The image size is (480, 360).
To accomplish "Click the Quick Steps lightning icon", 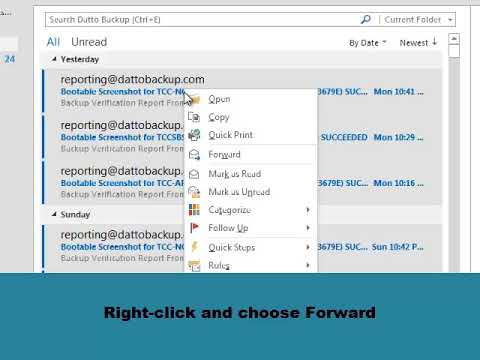I will [x=194, y=247].
